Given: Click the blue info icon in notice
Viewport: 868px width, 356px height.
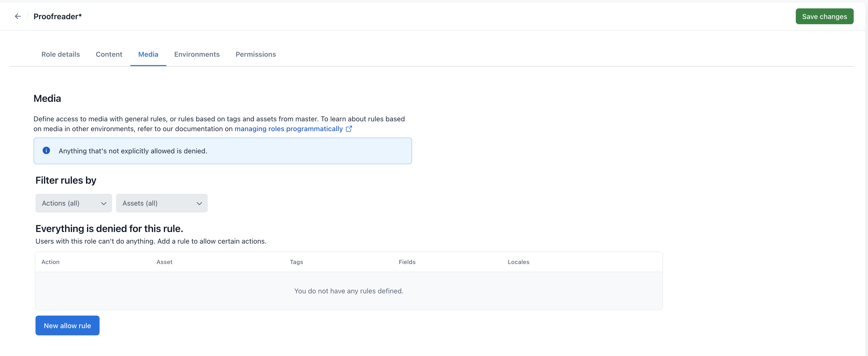Looking at the screenshot, I should [46, 151].
